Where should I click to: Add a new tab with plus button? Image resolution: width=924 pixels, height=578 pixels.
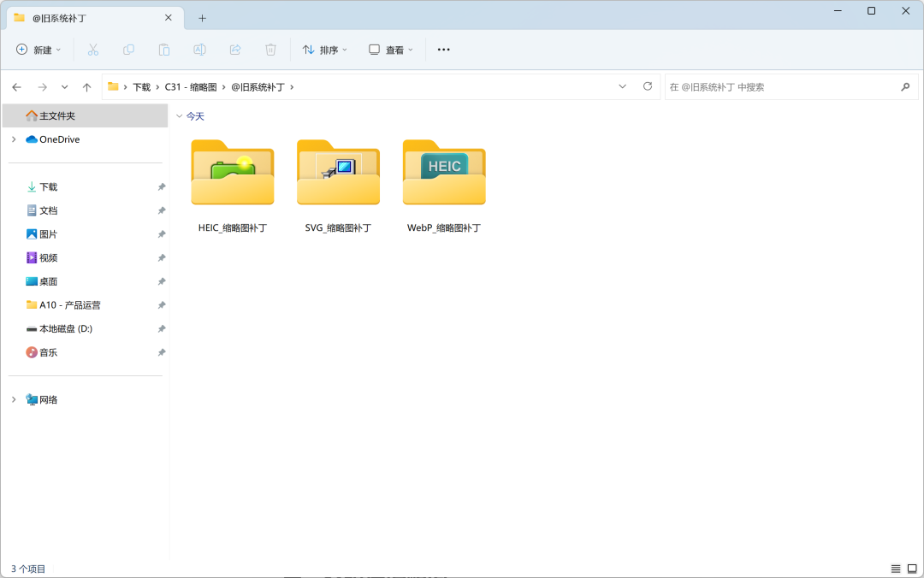(202, 18)
